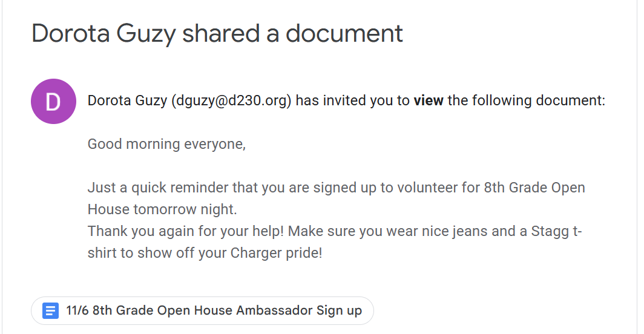Screen dimensions: 644x334
Task: Click the dguzy@d230.org email address
Action: tap(232, 100)
